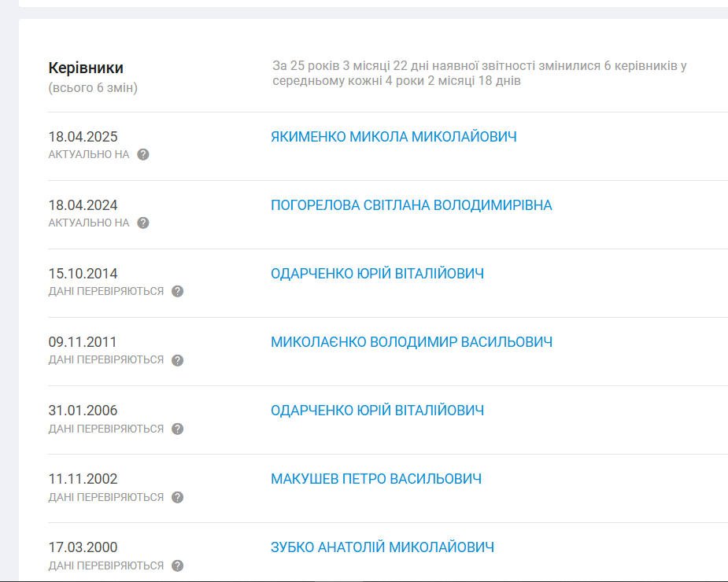Open the help icon under date 17.03.2000
This screenshot has height=582, width=728.
pyautogui.click(x=177, y=565)
